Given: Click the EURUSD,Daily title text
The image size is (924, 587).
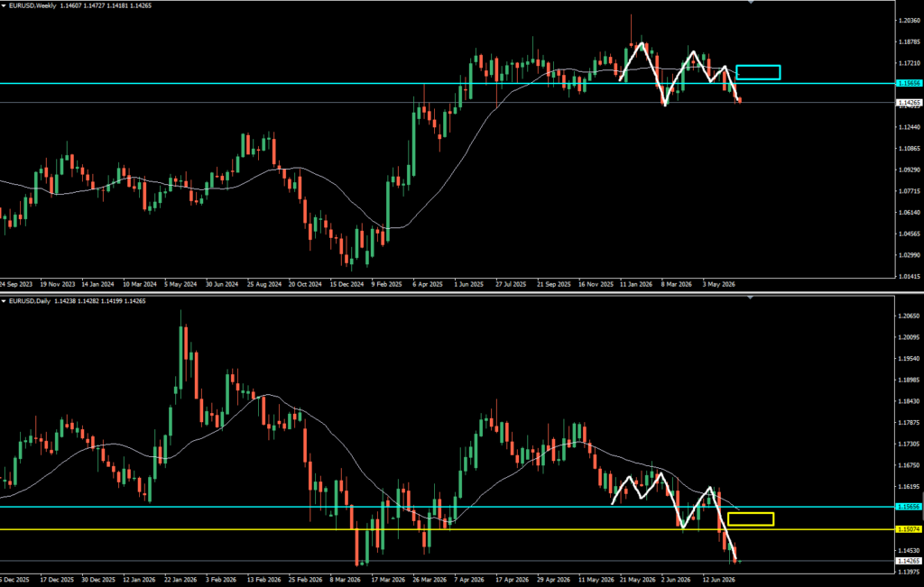Looking at the screenshot, I should pos(30,301).
